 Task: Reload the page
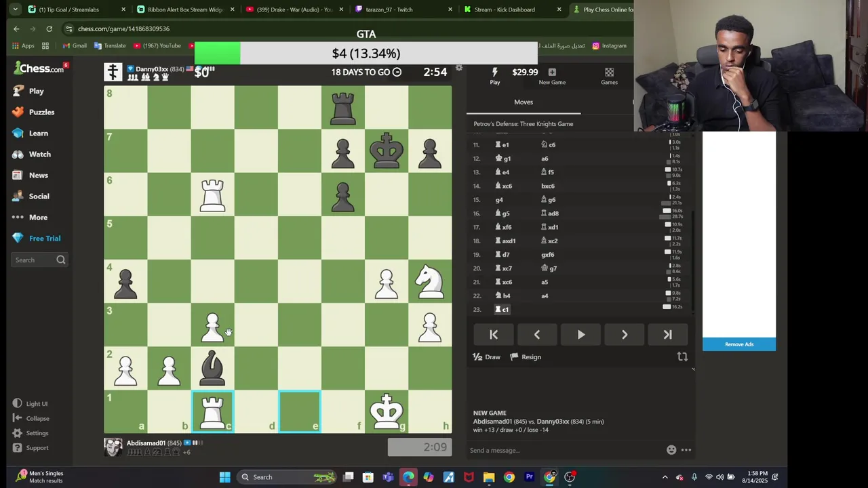click(x=49, y=28)
